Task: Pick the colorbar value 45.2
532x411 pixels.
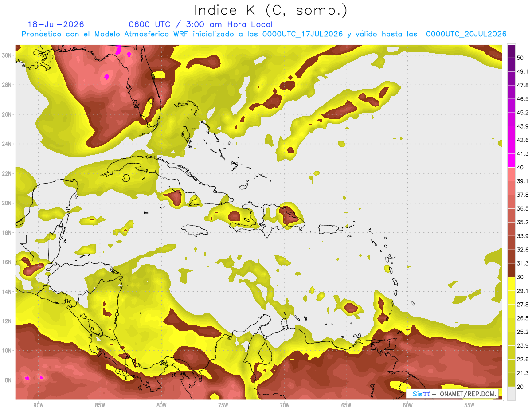Action: click(523, 113)
